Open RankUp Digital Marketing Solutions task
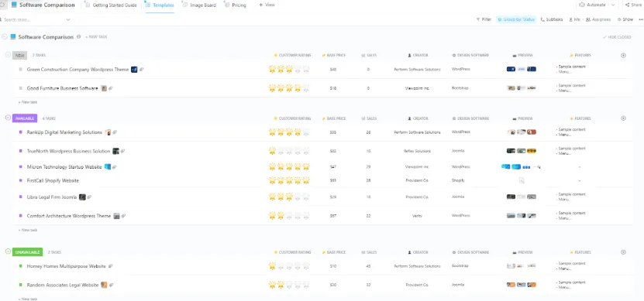This screenshot has height=301, width=644. [64, 132]
